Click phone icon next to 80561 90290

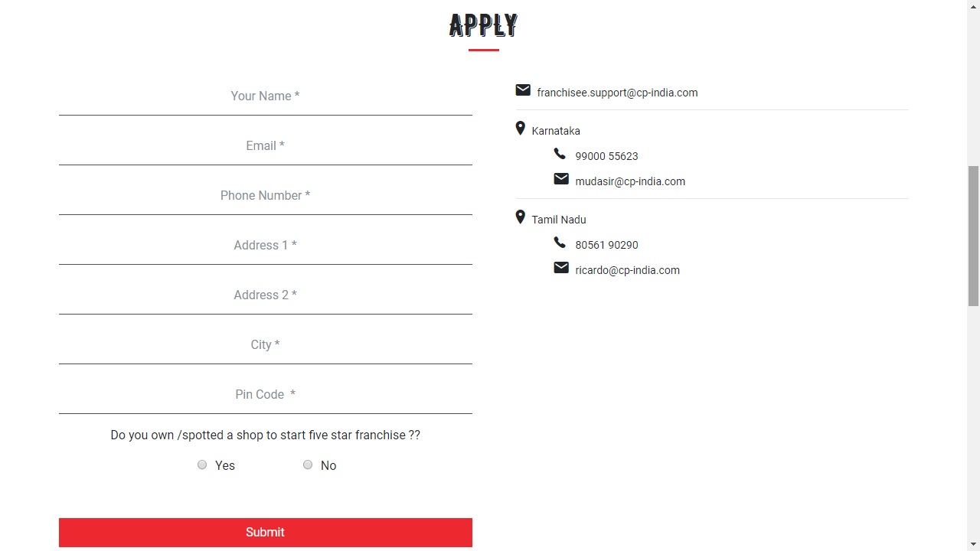(x=560, y=243)
